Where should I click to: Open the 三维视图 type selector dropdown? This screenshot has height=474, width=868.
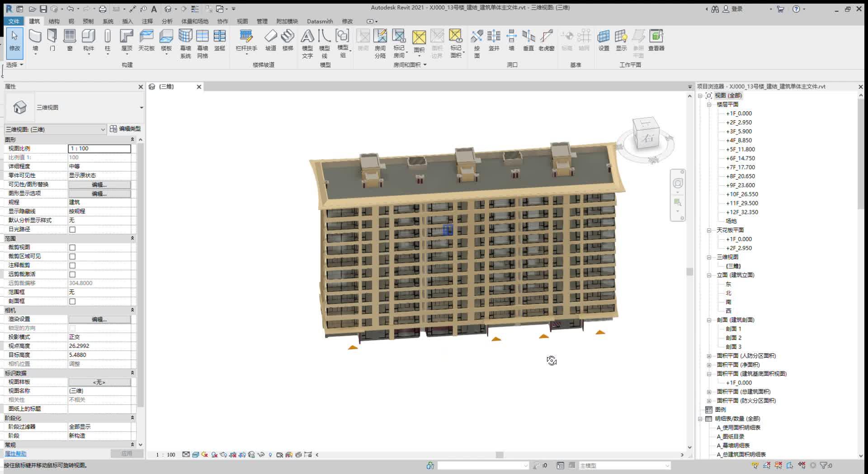click(x=141, y=108)
